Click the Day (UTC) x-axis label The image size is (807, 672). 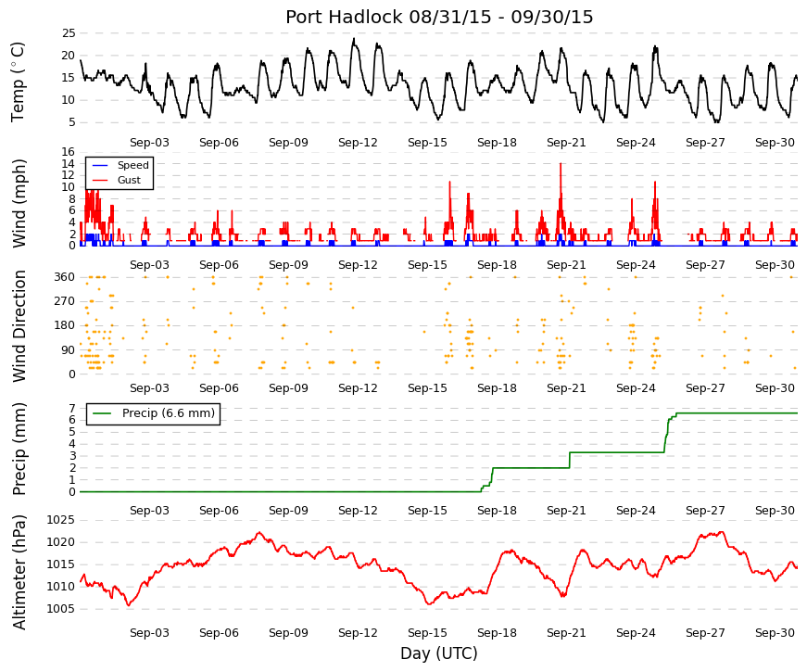pyautogui.click(x=439, y=653)
